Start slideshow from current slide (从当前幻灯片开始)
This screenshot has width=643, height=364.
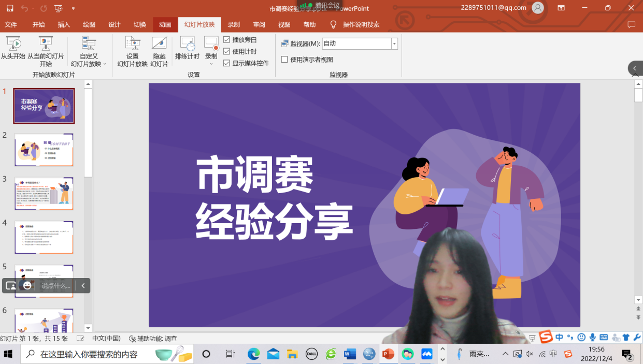(x=46, y=45)
